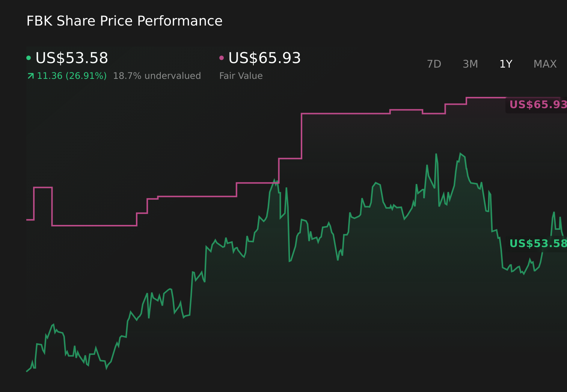Select the MAX time range
This screenshot has height=392, width=567.
click(545, 64)
